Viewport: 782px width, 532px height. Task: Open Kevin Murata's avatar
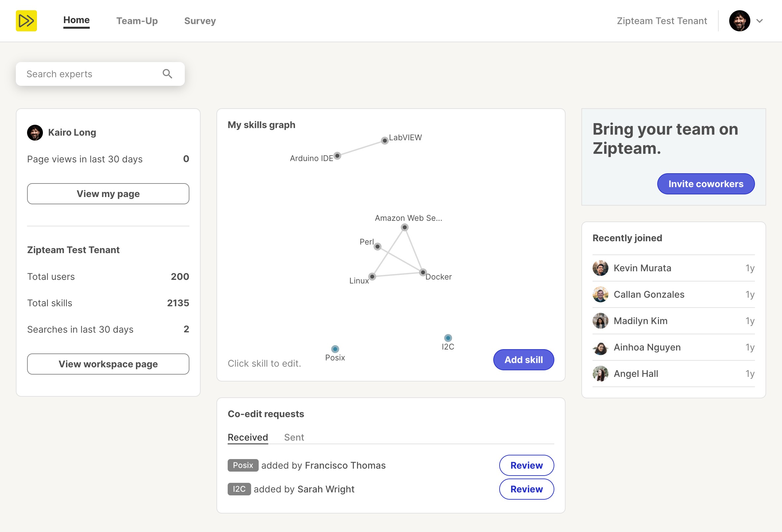click(600, 268)
